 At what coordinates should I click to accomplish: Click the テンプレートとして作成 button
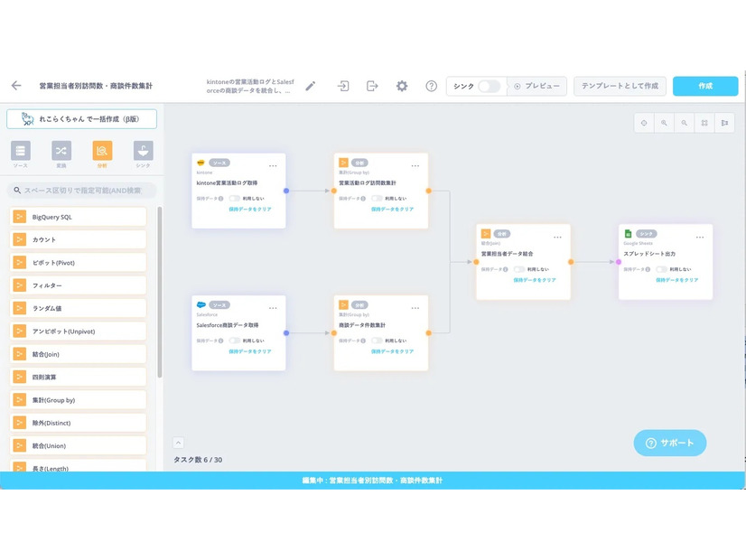620,86
